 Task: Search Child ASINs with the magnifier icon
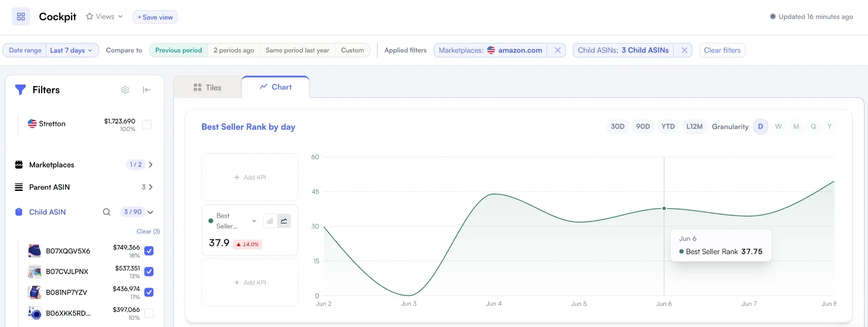click(x=107, y=212)
